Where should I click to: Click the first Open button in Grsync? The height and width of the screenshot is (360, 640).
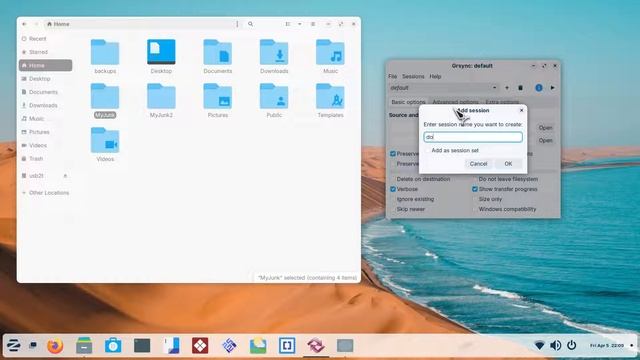(x=545, y=128)
